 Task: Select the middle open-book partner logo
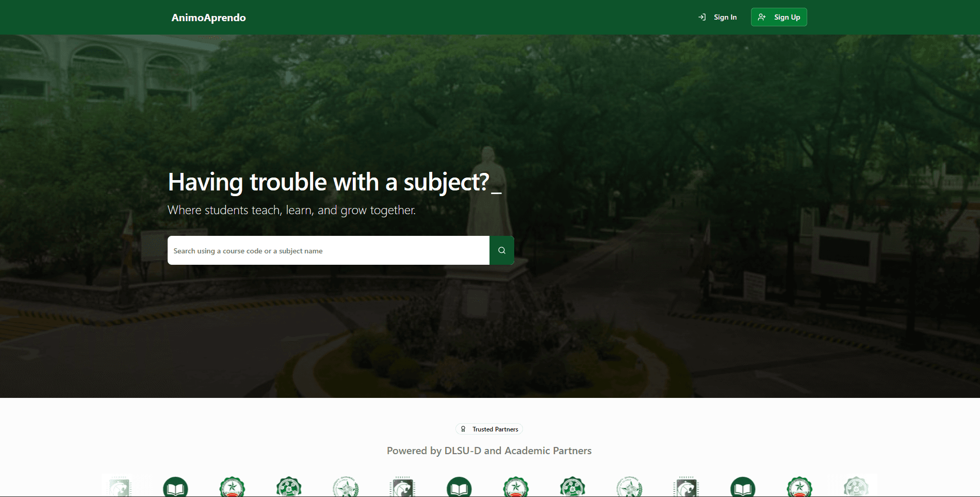pyautogui.click(x=459, y=487)
